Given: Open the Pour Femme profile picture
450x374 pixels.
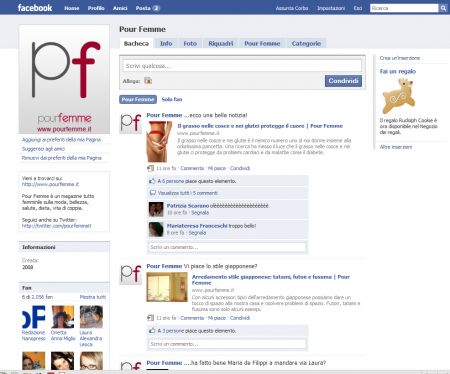Looking at the screenshot, I should (x=64, y=79).
